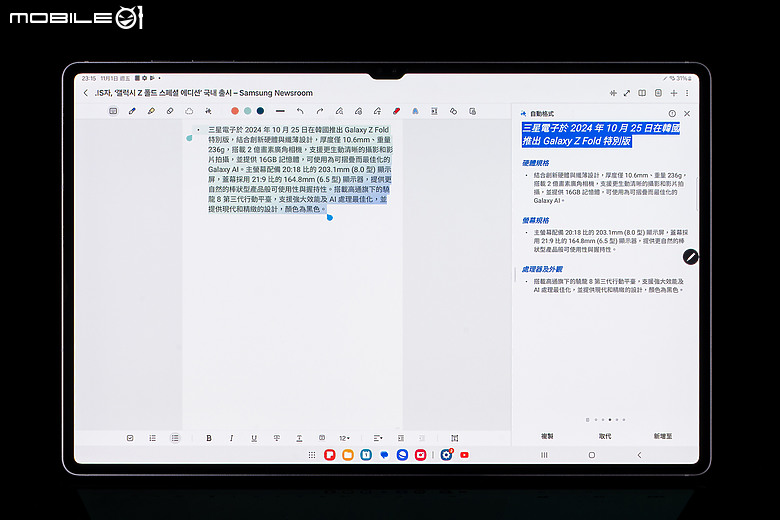Tap the 新增至 add-to button
Image resolution: width=780 pixels, height=520 pixels.
pyautogui.click(x=663, y=436)
